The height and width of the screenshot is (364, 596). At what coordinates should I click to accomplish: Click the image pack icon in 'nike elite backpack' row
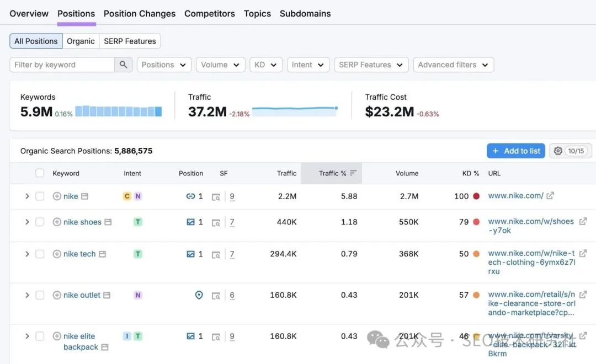(190, 336)
